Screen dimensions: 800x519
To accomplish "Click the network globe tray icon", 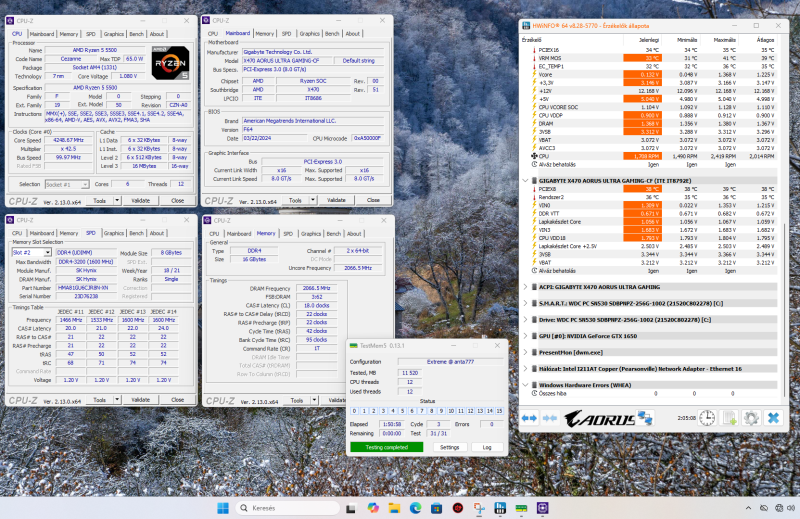I will coord(779,508).
